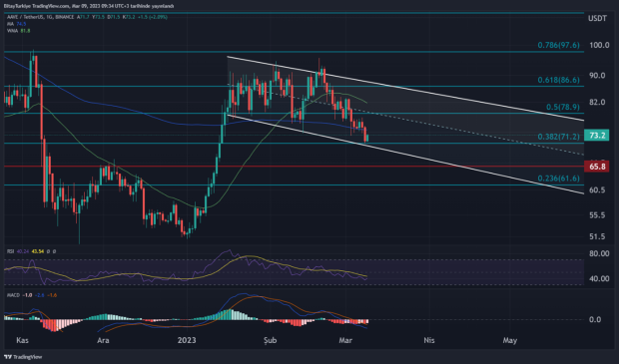Viewport: 619px width, 364px height.
Task: Click the MA 74.5 indicator legend
Action: pos(17,24)
